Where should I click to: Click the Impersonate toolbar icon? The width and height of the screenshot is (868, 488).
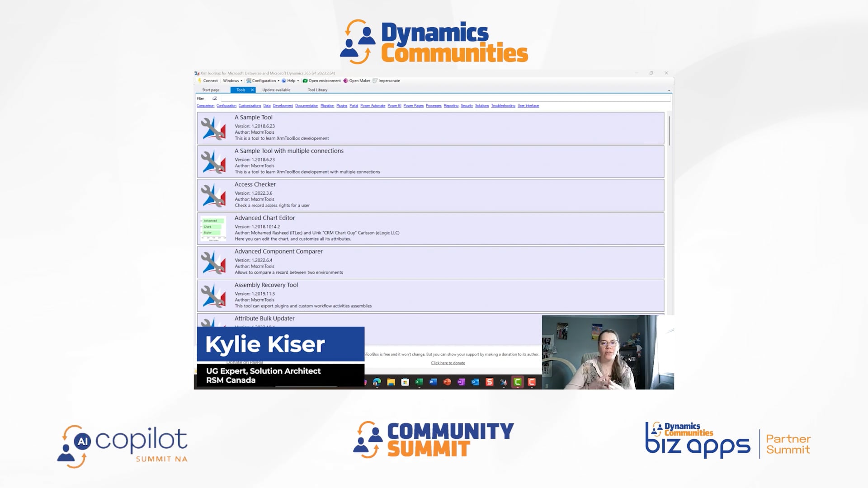[x=375, y=81]
